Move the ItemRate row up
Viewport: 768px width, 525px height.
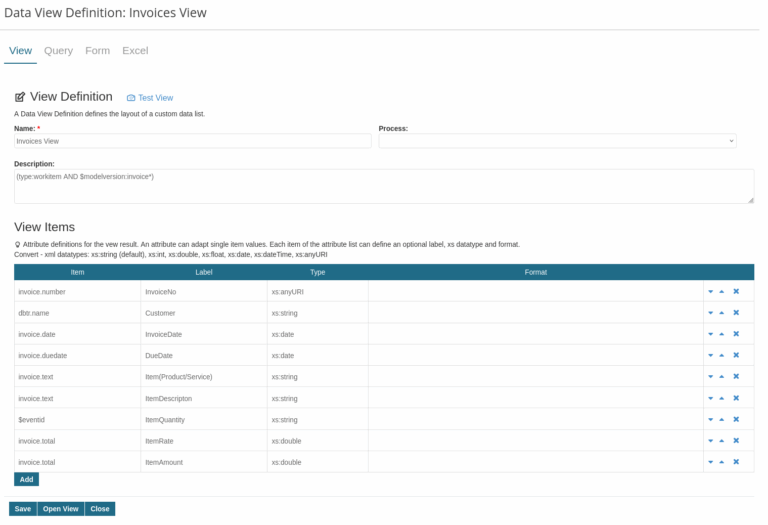[x=721, y=441]
